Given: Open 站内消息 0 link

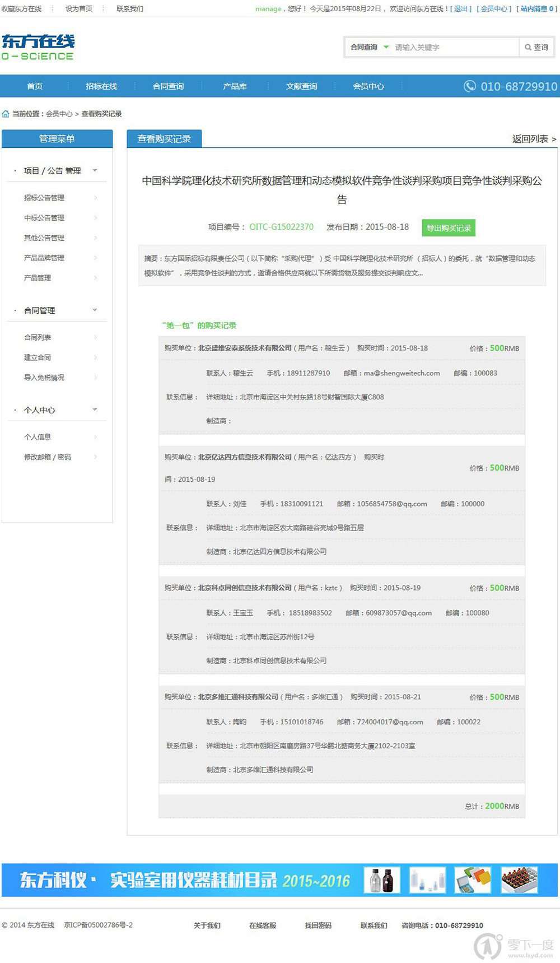Looking at the screenshot, I should click(536, 9).
